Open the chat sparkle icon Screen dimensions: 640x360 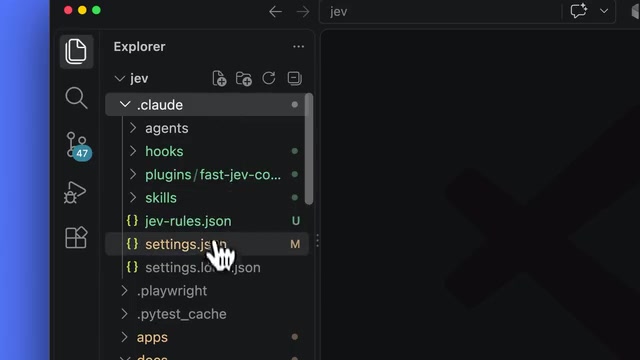[x=578, y=11]
